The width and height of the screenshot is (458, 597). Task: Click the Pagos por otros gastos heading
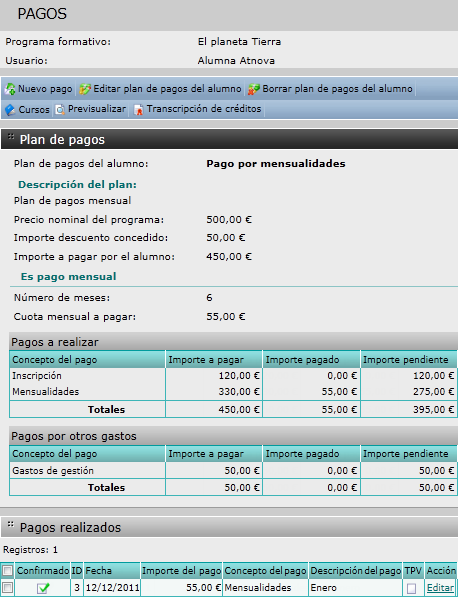(74, 436)
